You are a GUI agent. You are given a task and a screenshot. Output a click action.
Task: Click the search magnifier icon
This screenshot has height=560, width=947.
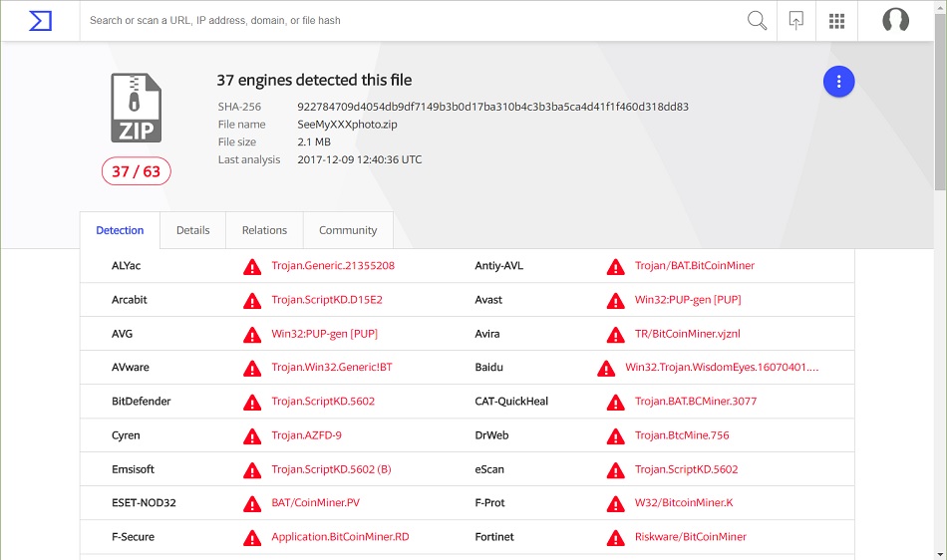[757, 21]
